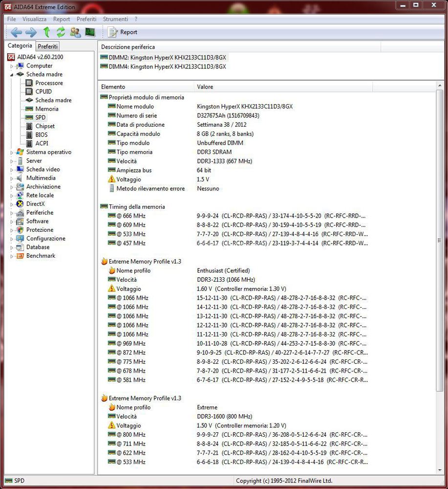448x489 pixels.
Task: Expand the DirectX tree node
Action: [x=12, y=204]
